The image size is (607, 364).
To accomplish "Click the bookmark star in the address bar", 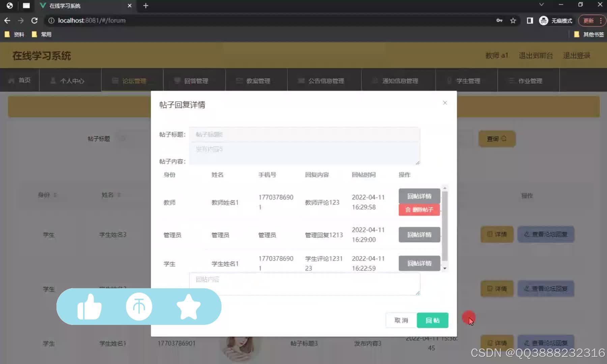I will [513, 21].
